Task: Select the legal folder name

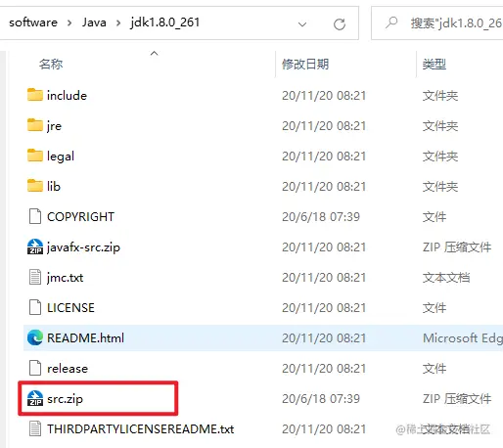Action: point(61,157)
